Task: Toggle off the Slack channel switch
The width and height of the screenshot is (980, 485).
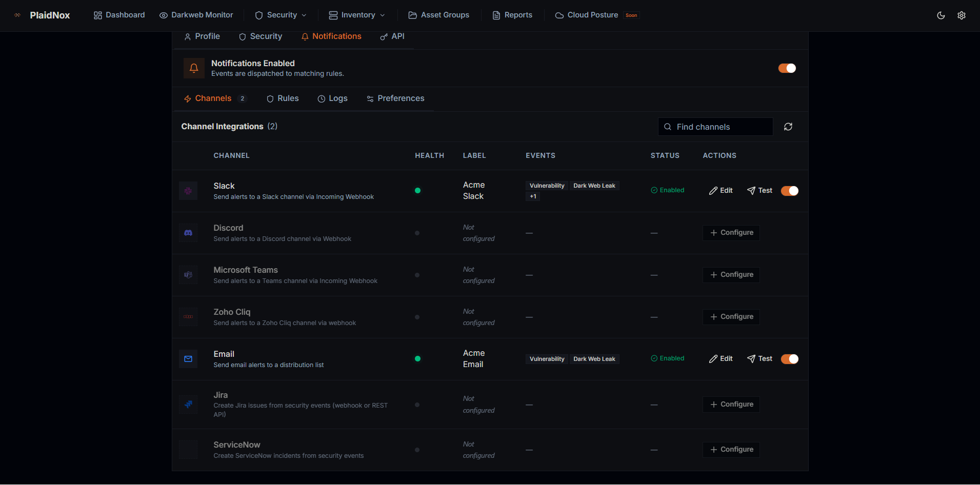Action: [x=789, y=191]
